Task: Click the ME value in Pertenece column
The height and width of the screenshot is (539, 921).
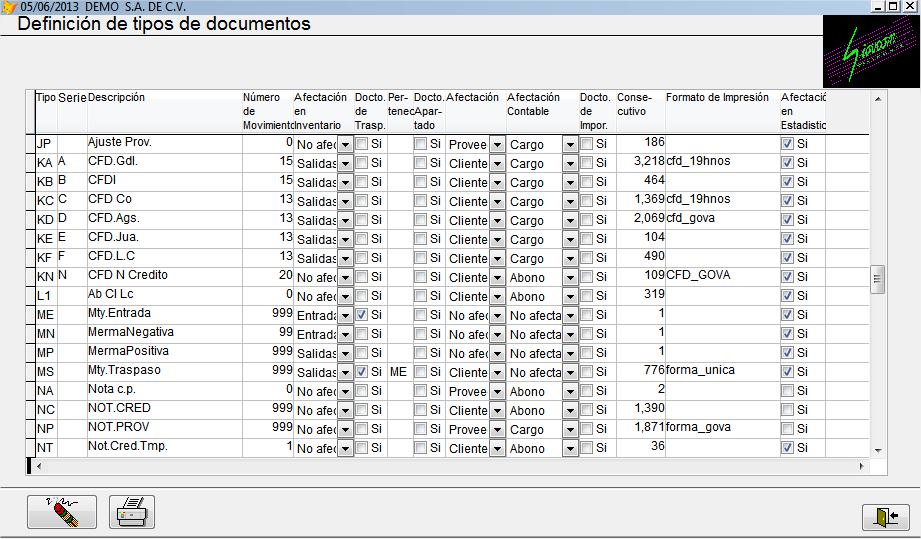Action: [399, 372]
